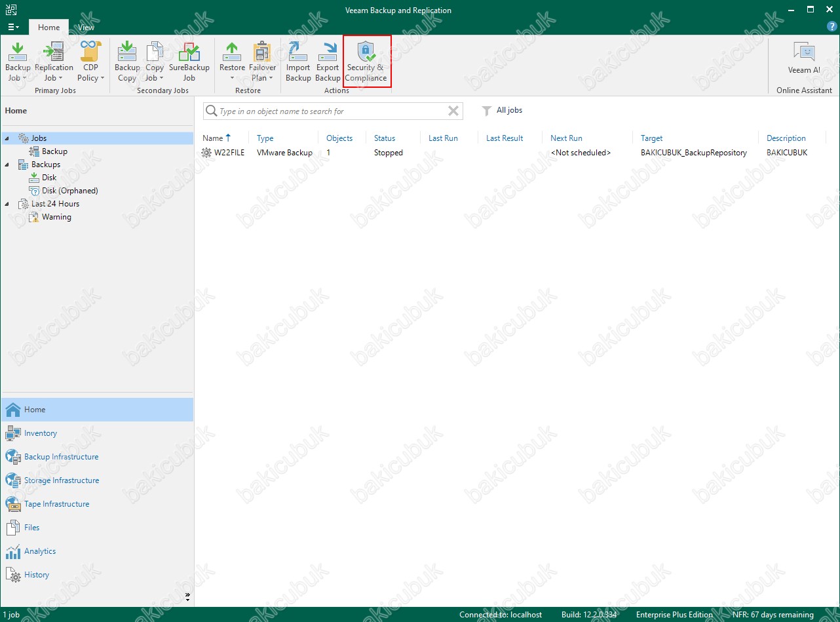This screenshot has width=840, height=622.
Task: Open the Storage Infrastructure view
Action: [x=97, y=480]
